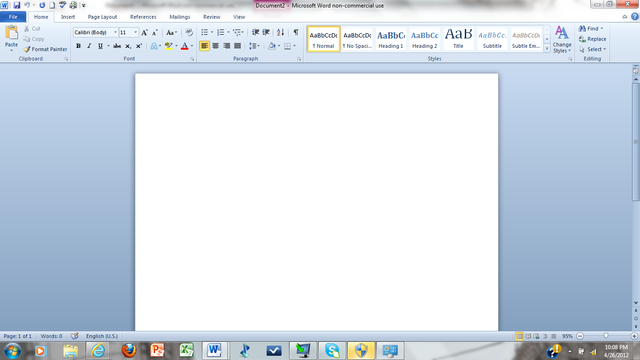Screen dimensions: 640x360
Task: Apply the Subtitle style
Action: click(492, 39)
